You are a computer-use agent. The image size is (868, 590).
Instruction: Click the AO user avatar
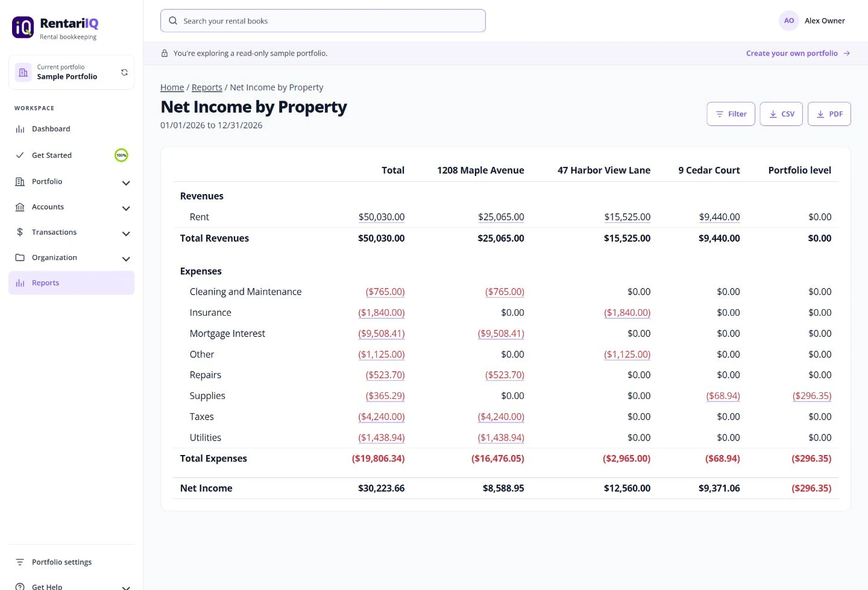pyautogui.click(x=789, y=20)
